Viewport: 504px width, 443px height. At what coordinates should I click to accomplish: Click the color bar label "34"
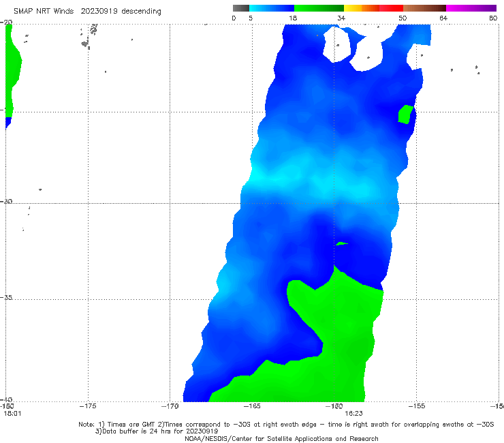click(x=341, y=18)
